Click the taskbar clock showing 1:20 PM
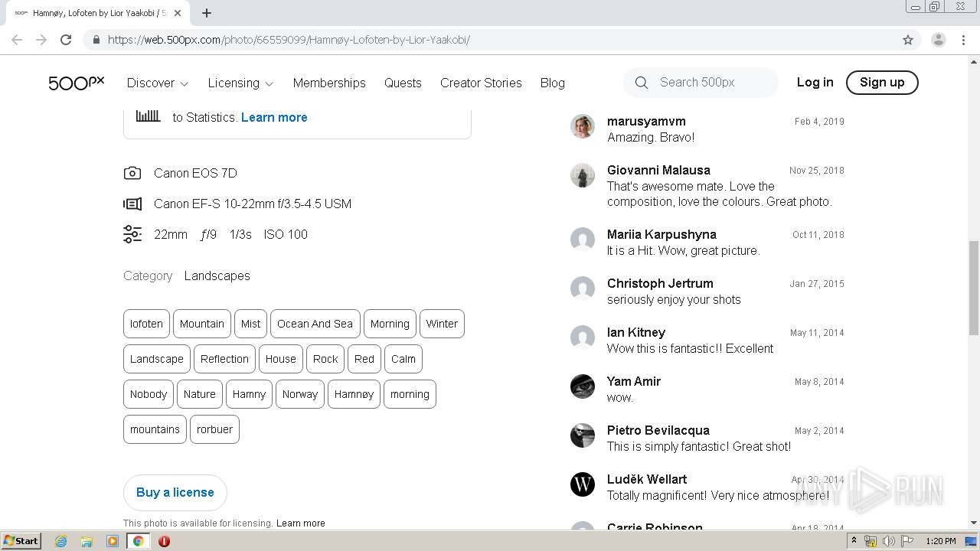The height and width of the screenshot is (551, 980). 941,541
